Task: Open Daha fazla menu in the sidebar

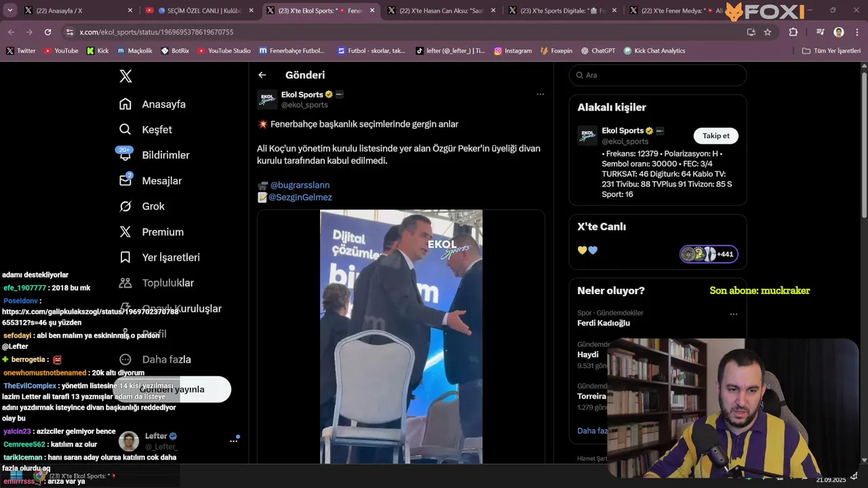Action: (x=155, y=360)
